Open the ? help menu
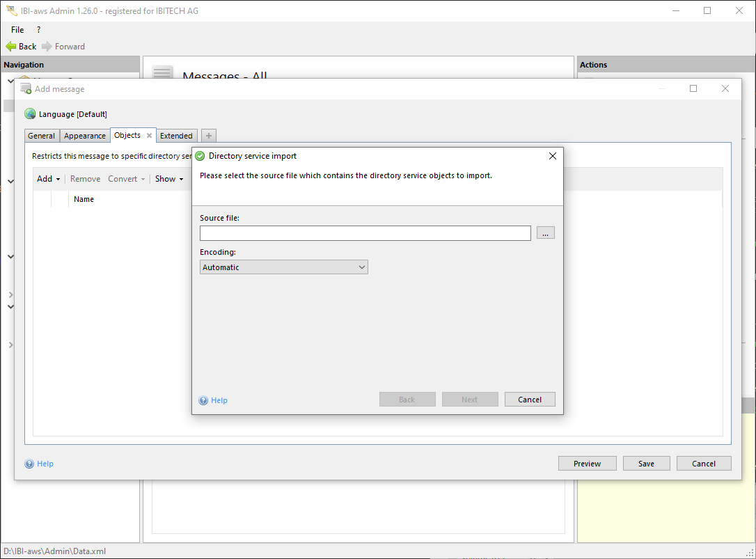 coord(38,30)
